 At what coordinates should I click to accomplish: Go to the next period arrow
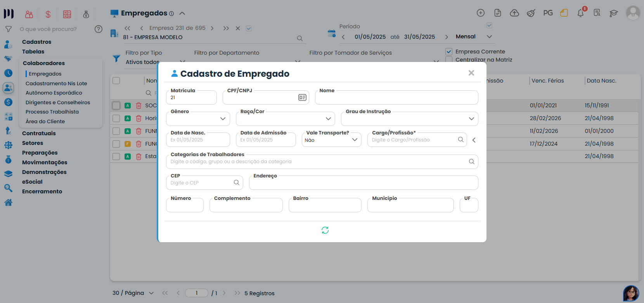coord(447,37)
